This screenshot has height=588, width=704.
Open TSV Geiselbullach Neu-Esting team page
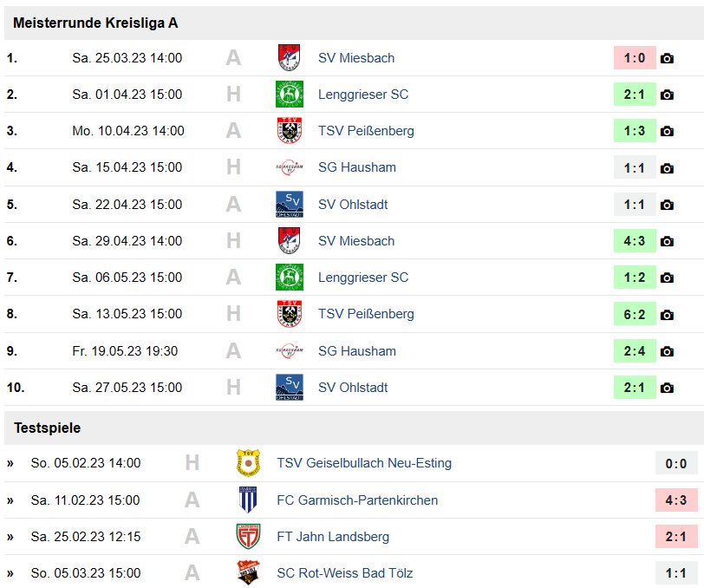point(364,463)
